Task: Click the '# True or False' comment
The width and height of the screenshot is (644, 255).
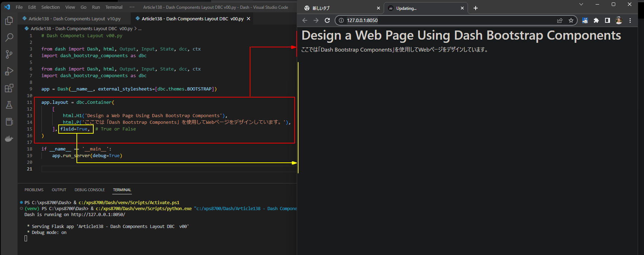Action: tap(116, 129)
